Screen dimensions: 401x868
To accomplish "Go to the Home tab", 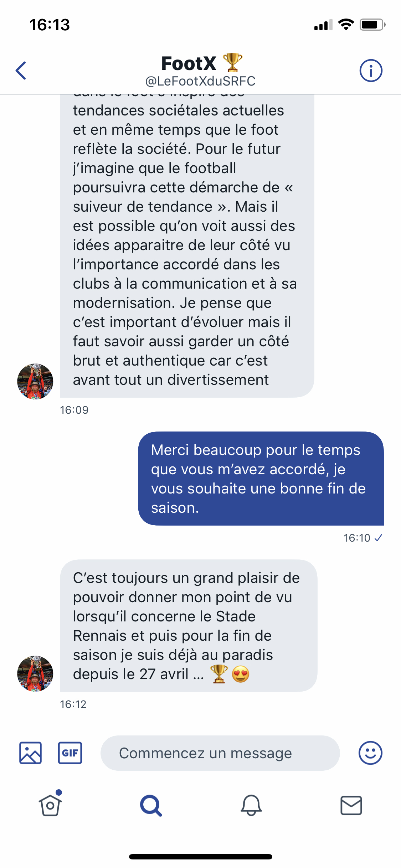I will point(50,805).
